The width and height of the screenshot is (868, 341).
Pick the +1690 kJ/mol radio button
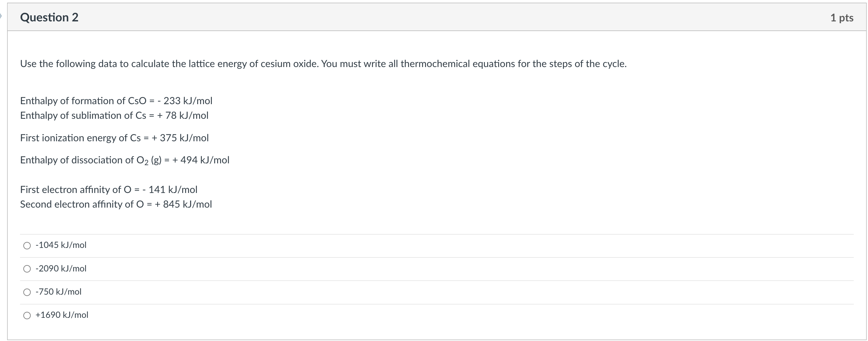click(x=27, y=315)
